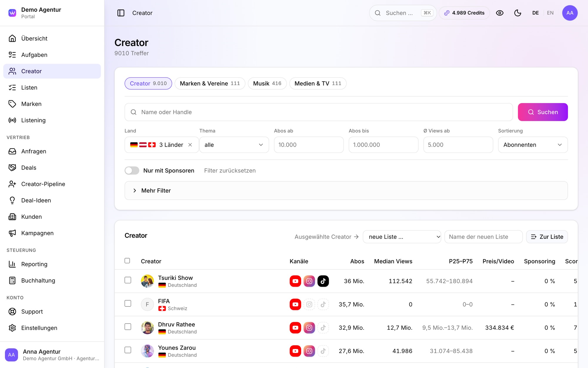Open Dhruv Rathee creator name
This screenshot has width=588, height=368.
pos(176,324)
